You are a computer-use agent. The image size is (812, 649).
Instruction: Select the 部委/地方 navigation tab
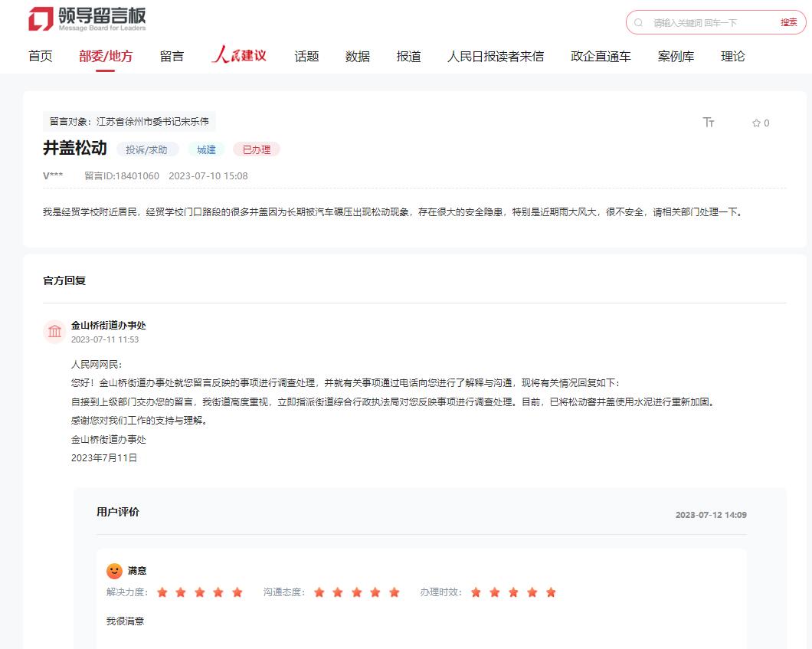pos(106,56)
